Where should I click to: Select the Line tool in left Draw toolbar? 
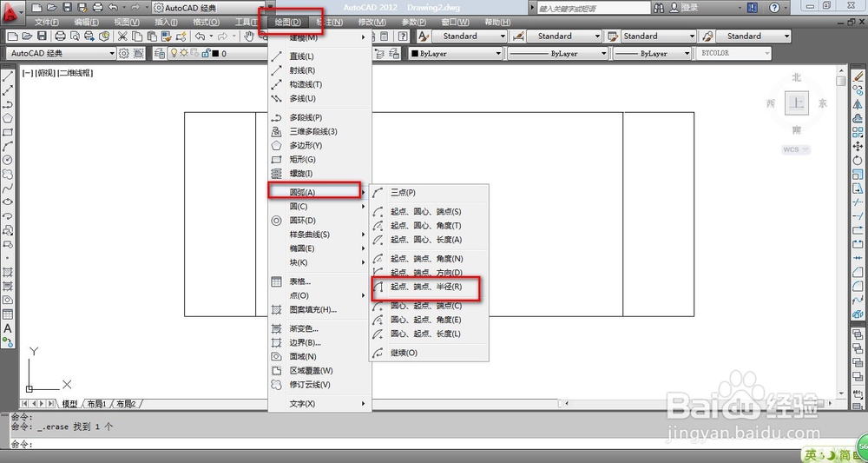(8, 76)
